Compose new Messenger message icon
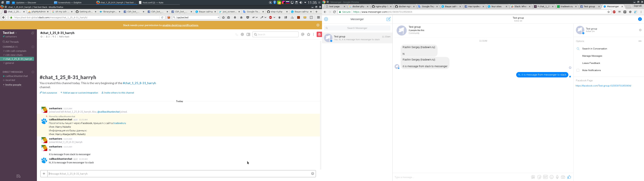This screenshot has height=181, width=644. pyautogui.click(x=389, y=19)
